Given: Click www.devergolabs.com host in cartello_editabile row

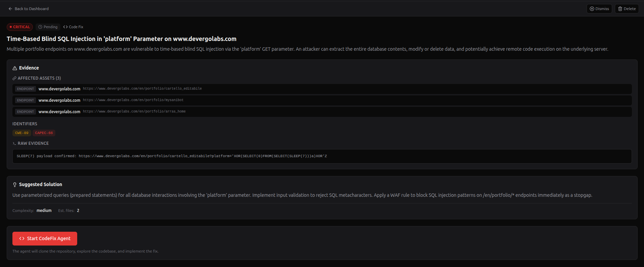Looking at the screenshot, I should [x=59, y=89].
